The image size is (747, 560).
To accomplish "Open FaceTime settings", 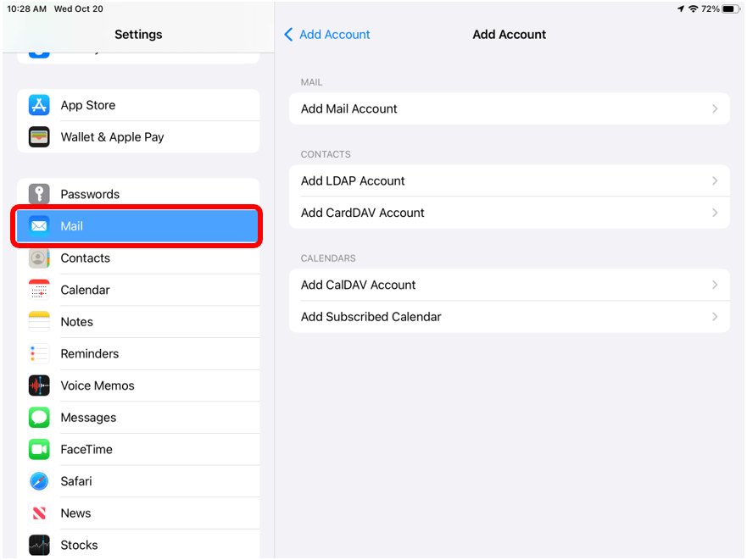I will coord(138,450).
